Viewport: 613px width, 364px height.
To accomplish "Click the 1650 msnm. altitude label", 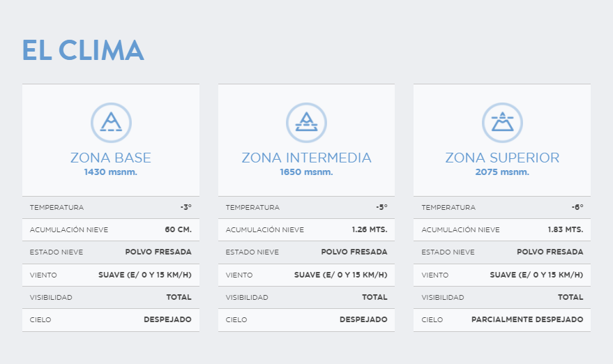I will click(306, 172).
